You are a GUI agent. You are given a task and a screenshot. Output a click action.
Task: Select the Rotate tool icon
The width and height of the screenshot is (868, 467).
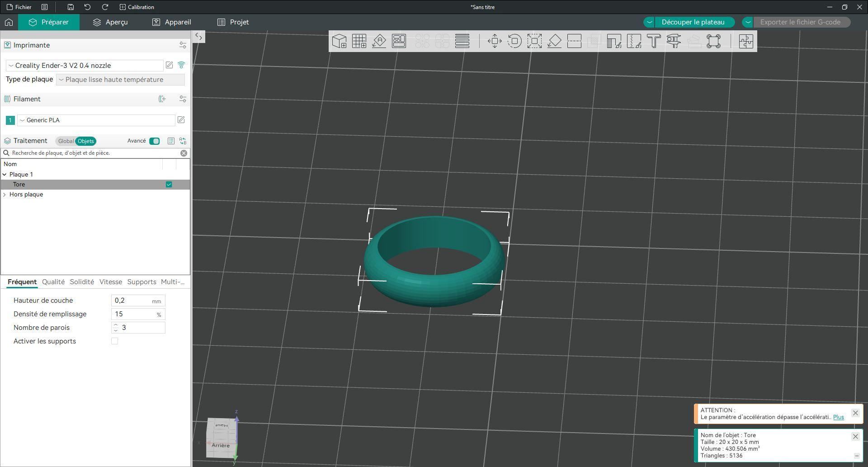point(514,41)
